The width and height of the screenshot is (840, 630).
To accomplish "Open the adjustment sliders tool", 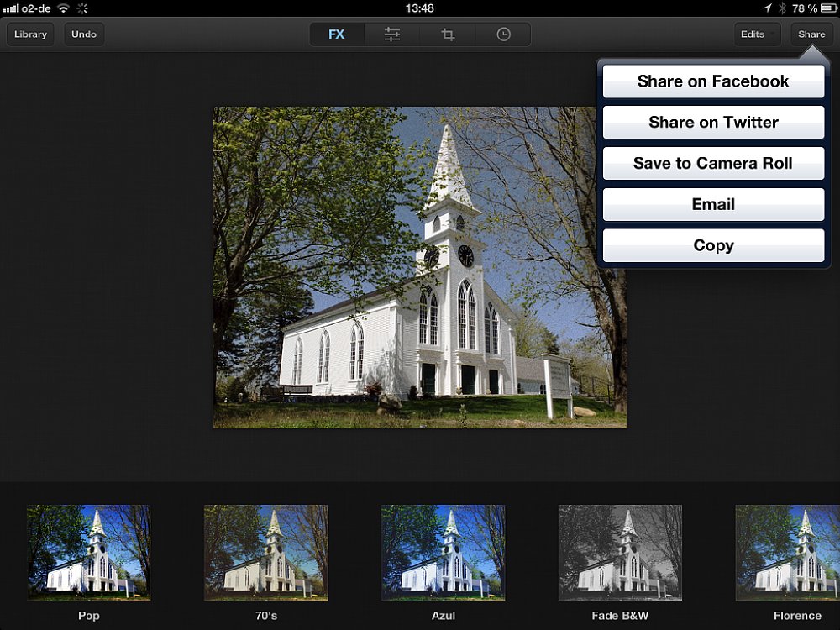I will coord(392,34).
